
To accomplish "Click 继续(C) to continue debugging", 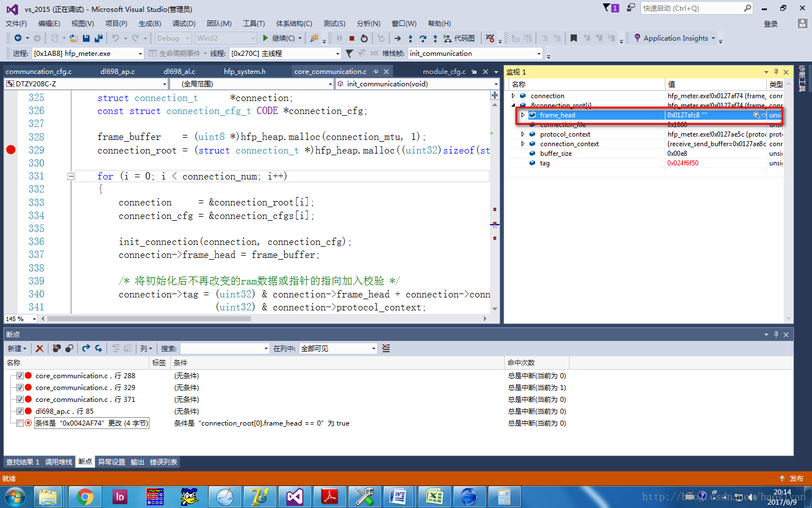I will tap(278, 38).
